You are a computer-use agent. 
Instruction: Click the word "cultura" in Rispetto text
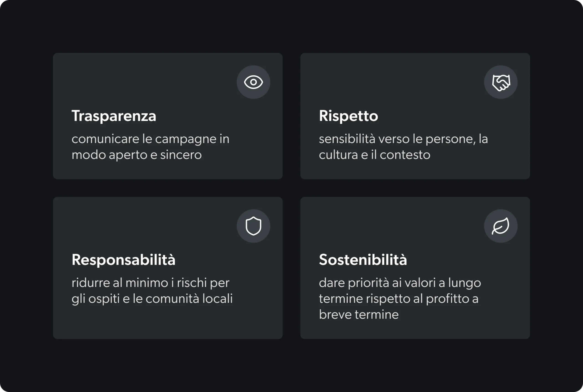(x=338, y=155)
